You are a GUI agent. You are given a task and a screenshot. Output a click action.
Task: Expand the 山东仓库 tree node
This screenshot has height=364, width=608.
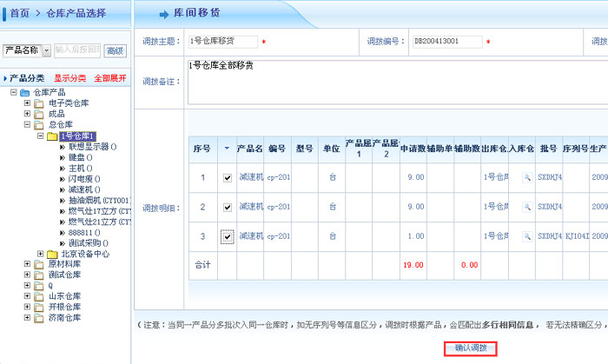tap(27, 296)
